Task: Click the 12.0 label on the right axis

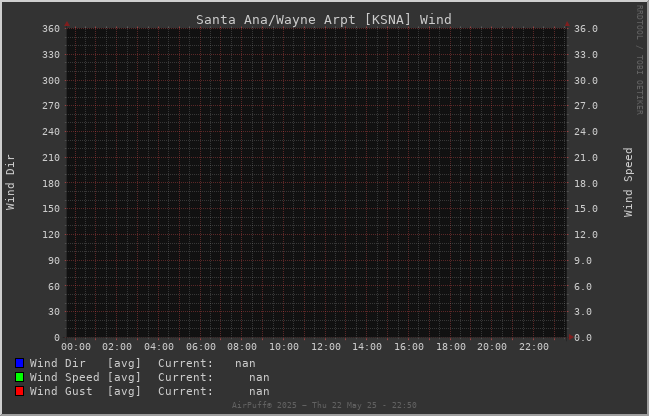Action: [586, 235]
